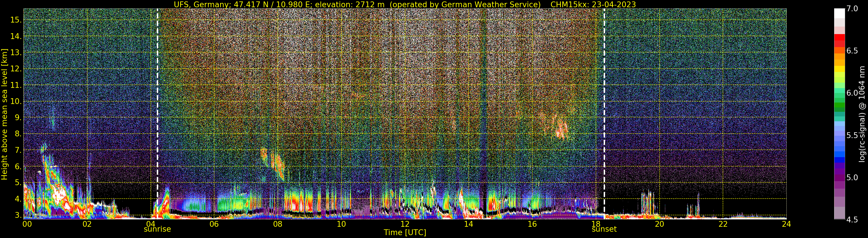Click the time tick label '06'
The width and height of the screenshot is (868, 238).
tap(214, 224)
